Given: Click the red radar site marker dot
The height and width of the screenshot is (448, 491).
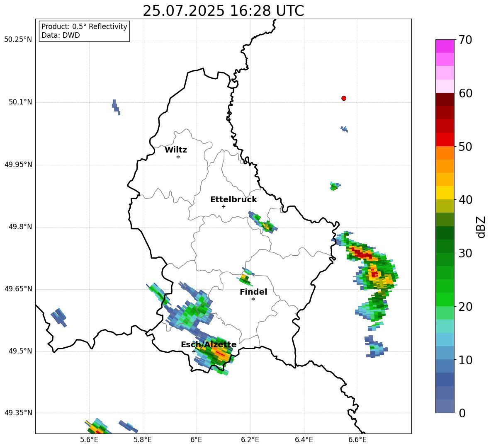Looking at the screenshot, I should click(x=344, y=98).
